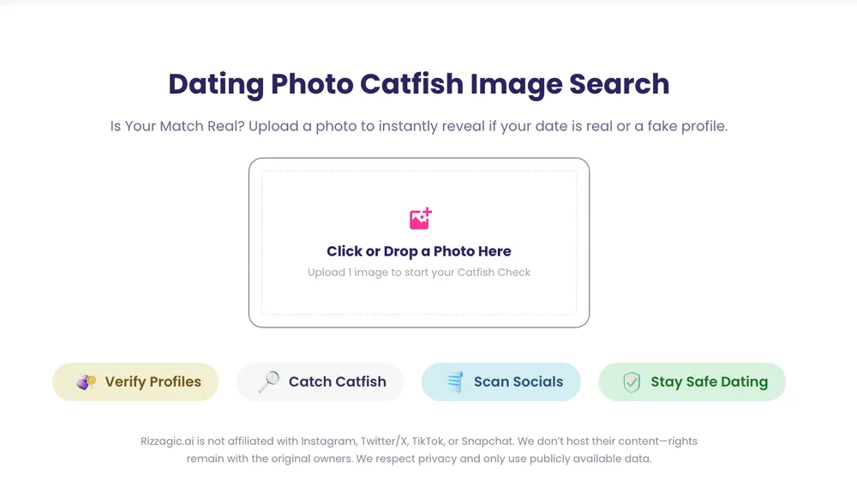
Task: Click the word TikTok in the disclaimer
Action: [x=428, y=441]
